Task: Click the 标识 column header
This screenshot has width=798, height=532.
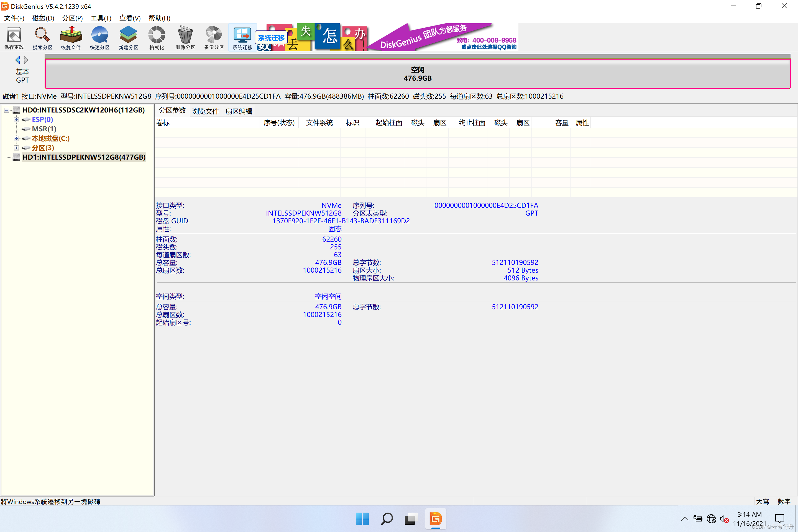Action: point(352,122)
